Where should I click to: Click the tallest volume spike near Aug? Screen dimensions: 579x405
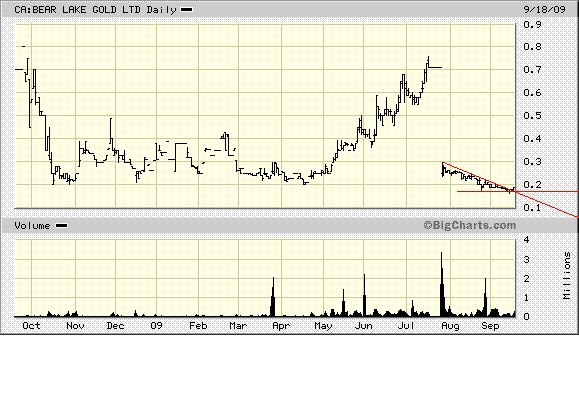coord(442,284)
